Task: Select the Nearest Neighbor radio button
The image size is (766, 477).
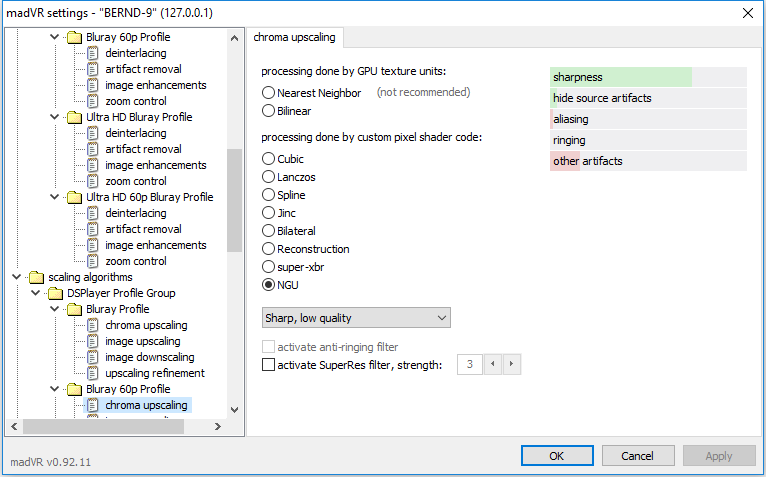Action: pyautogui.click(x=268, y=92)
